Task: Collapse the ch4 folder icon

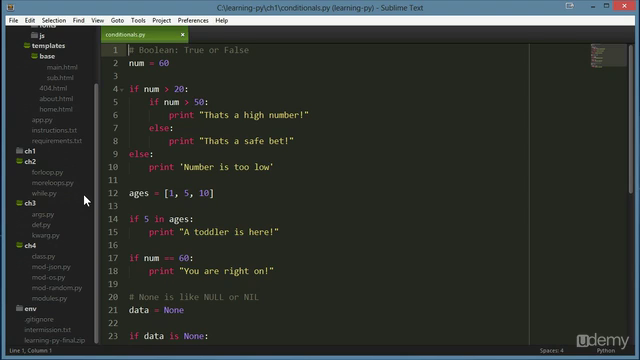Action: tap(19, 245)
